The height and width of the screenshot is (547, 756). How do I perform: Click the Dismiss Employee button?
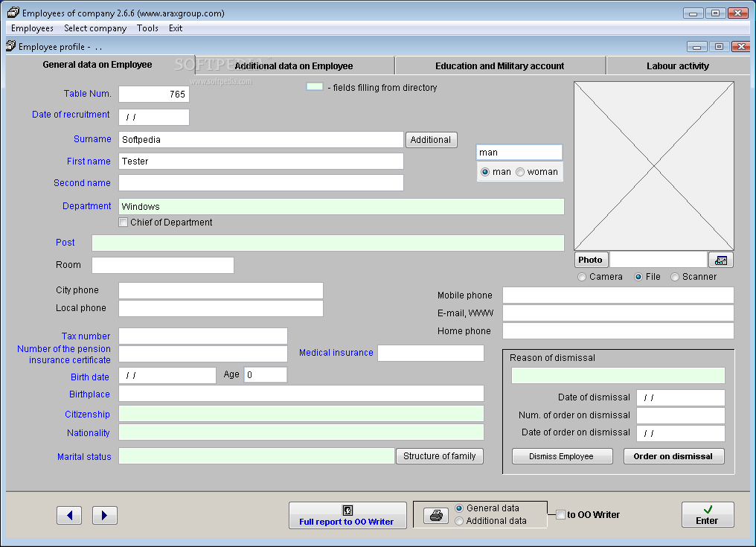point(562,456)
